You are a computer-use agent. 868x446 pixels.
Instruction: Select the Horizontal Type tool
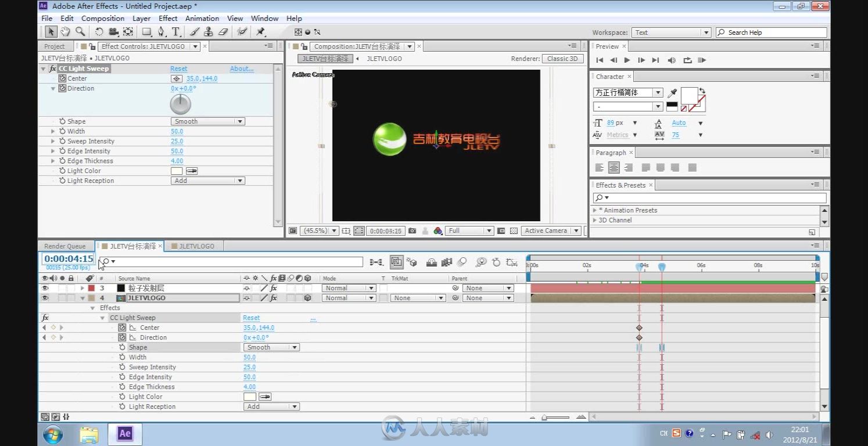tap(175, 32)
